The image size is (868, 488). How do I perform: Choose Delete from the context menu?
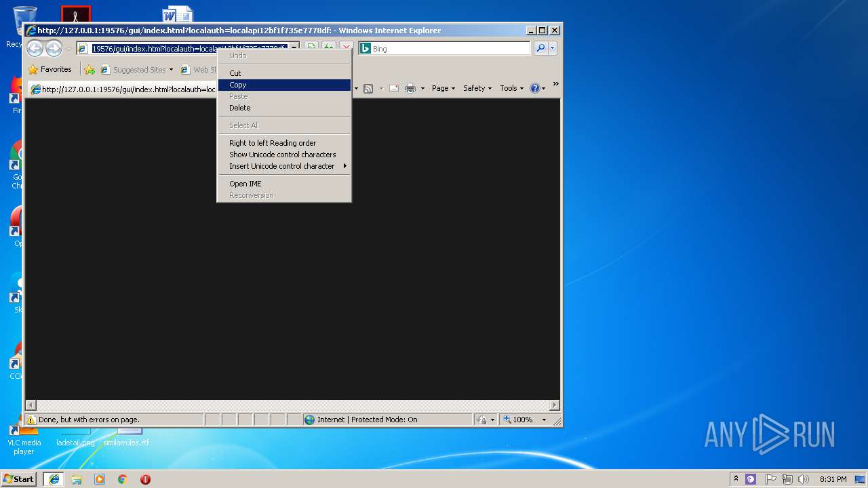284,108
